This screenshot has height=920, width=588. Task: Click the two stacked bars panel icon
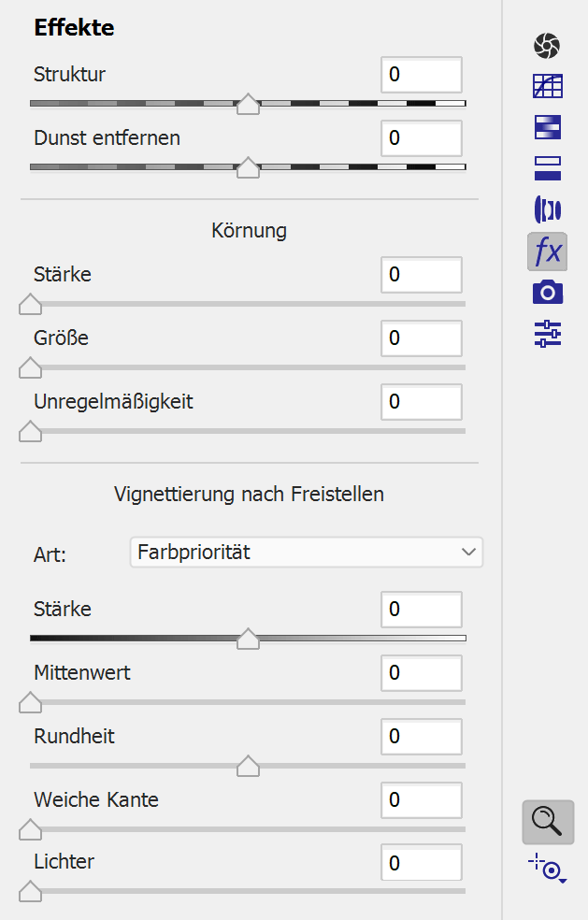(x=547, y=168)
